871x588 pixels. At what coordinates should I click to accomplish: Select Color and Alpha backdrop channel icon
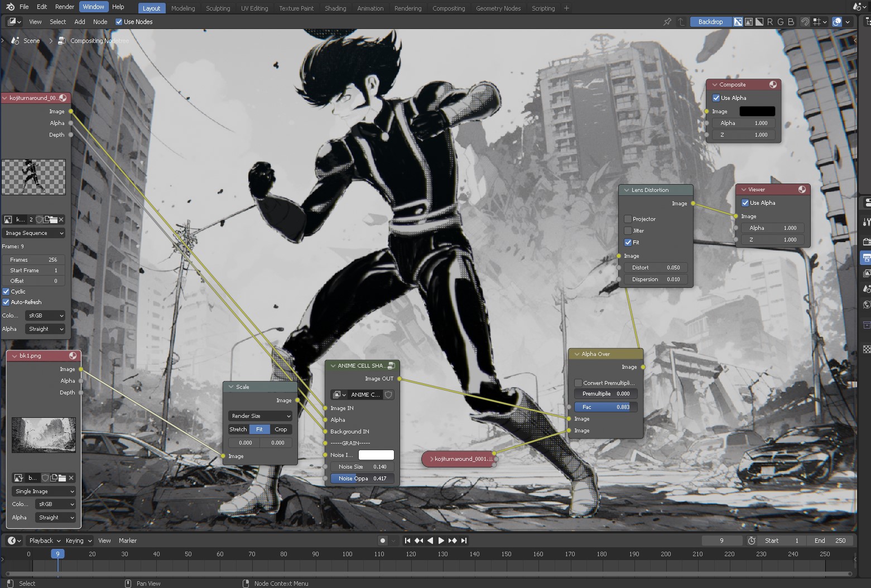[738, 22]
